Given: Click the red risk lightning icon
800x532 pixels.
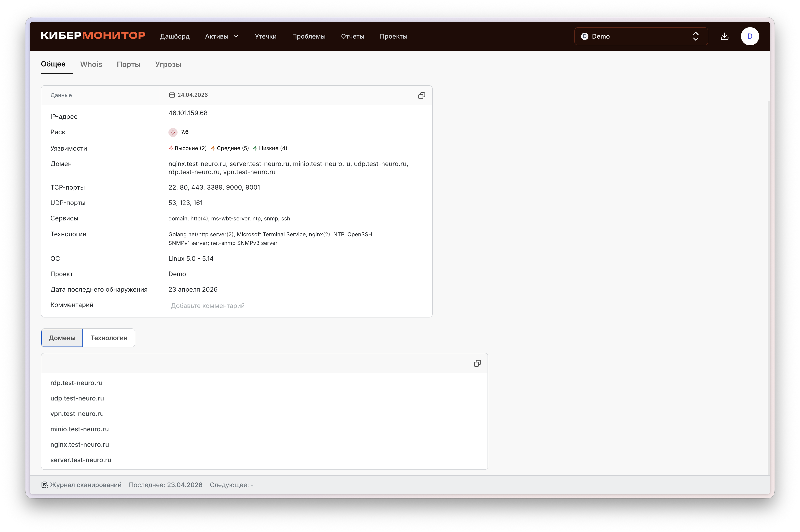Looking at the screenshot, I should click(x=173, y=132).
